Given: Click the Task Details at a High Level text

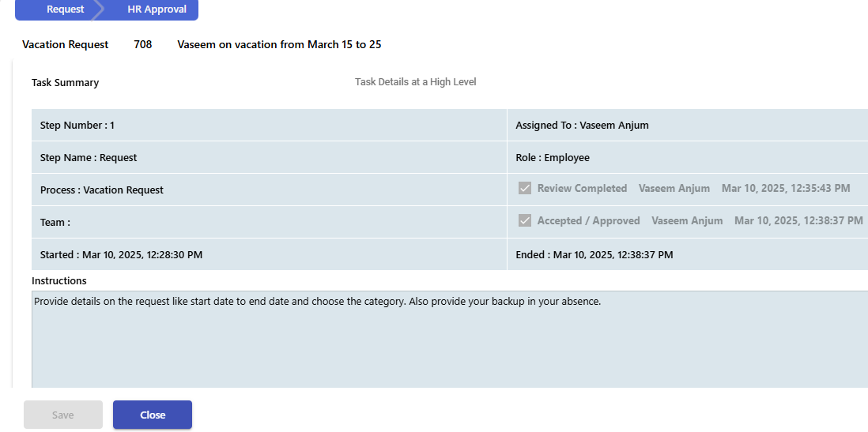Looking at the screenshot, I should 416,82.
